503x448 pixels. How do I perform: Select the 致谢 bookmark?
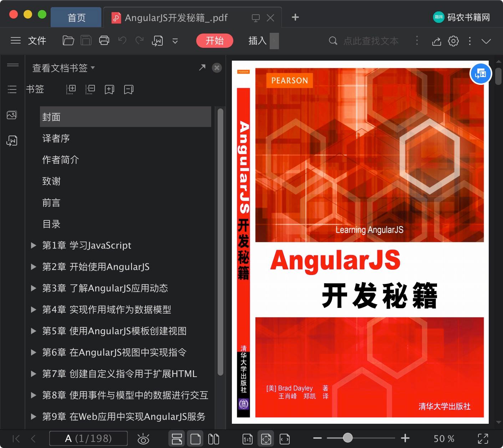click(x=51, y=181)
